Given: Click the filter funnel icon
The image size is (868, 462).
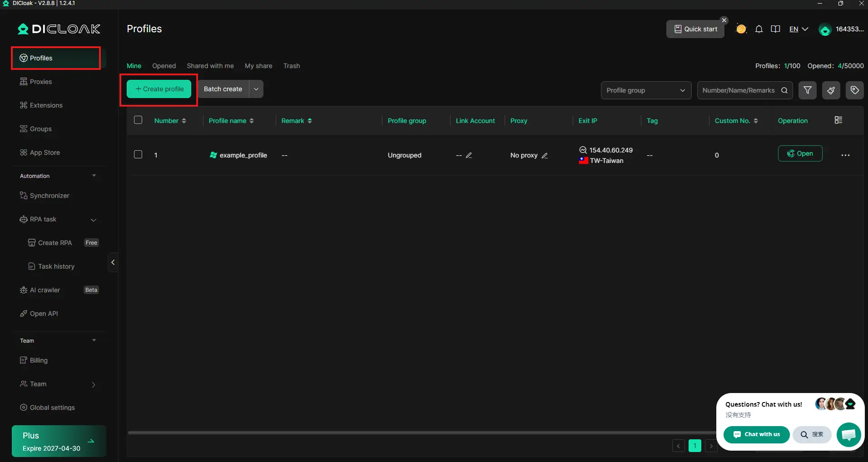Looking at the screenshot, I should coord(807,90).
